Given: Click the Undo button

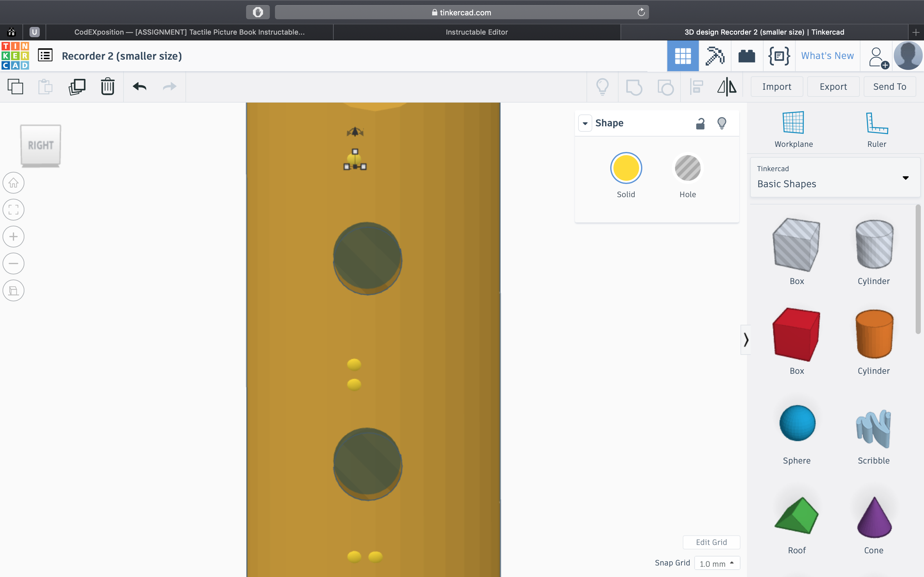Looking at the screenshot, I should point(140,87).
